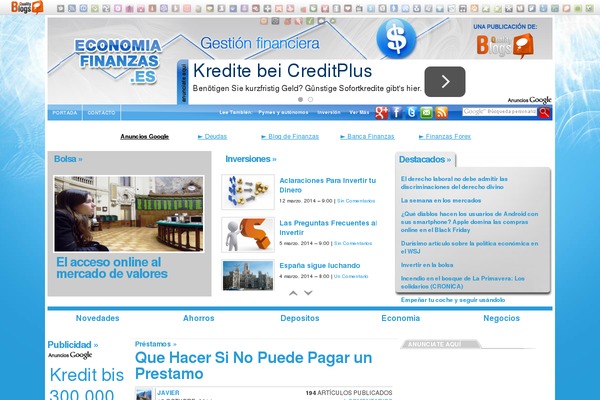Open El derecho laboral no debe admitir link
Image resolution: width=600 pixels, height=400 pixels.
coord(454,183)
